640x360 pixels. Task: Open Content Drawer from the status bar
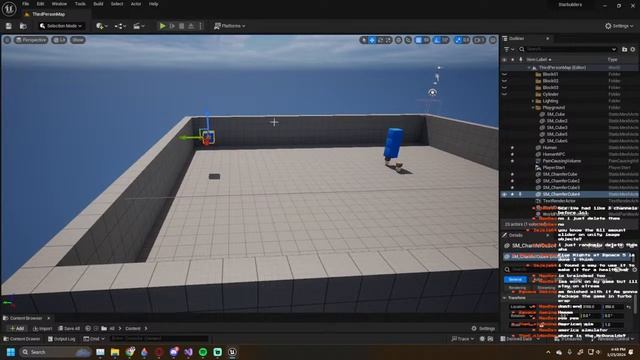22,339
